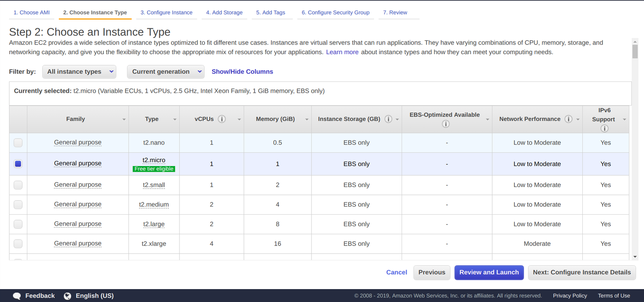Go to the 7. Review tab
The width and height of the screenshot is (644, 302).
pyautogui.click(x=395, y=12)
